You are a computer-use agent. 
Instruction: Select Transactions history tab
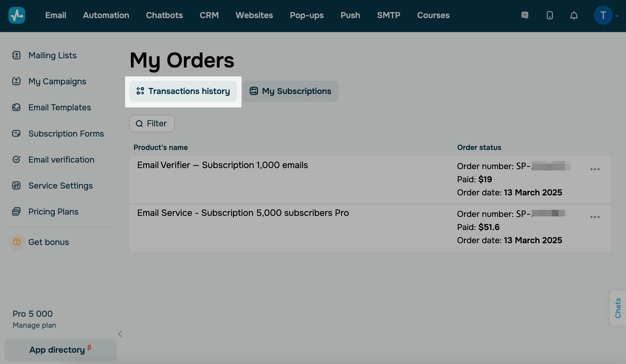point(183,91)
